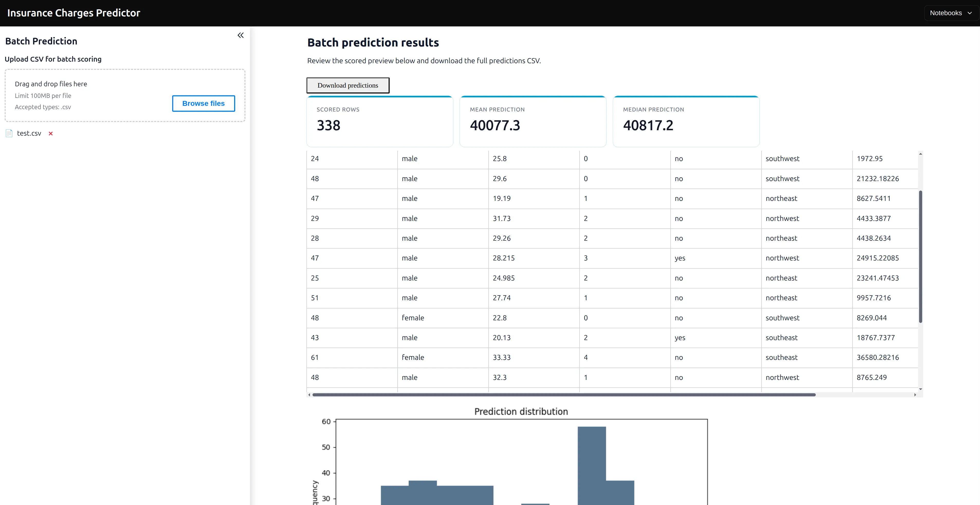
Task: Remove test.csv with the red X
Action: pos(51,134)
